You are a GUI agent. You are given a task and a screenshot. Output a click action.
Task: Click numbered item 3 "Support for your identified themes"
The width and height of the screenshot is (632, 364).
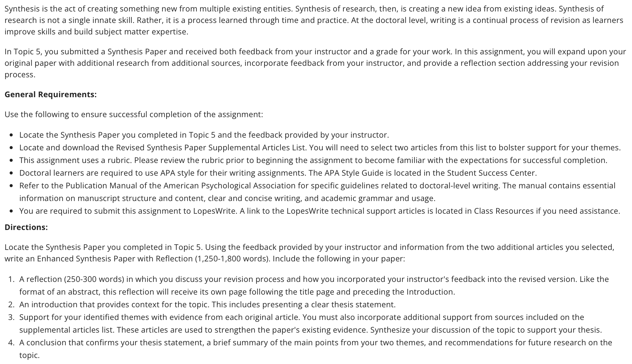pyautogui.click(x=311, y=324)
